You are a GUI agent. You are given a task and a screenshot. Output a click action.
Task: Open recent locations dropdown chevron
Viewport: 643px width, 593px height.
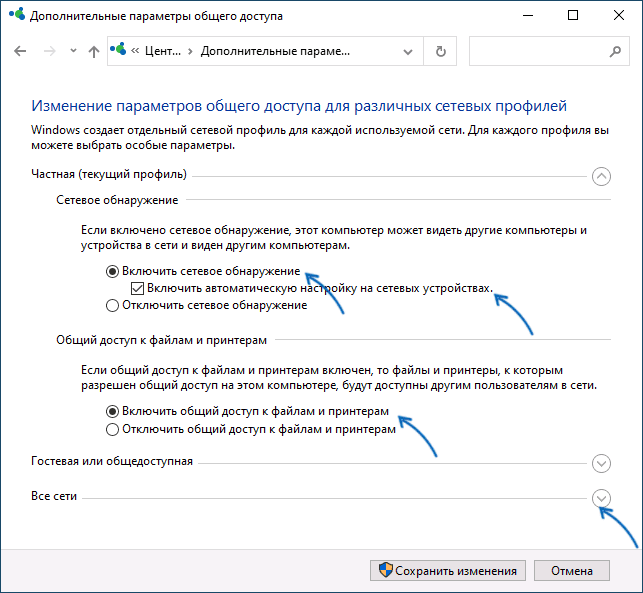pyautogui.click(x=73, y=51)
